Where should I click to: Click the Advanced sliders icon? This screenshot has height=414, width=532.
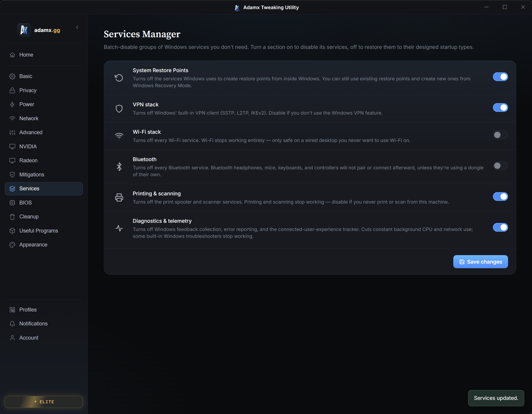[x=12, y=132]
